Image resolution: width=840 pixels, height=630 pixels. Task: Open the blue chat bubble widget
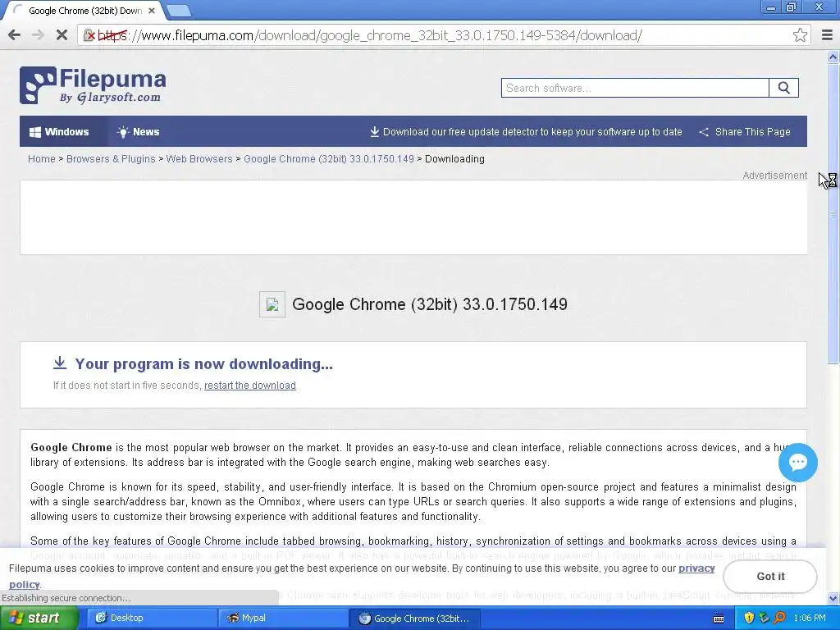pyautogui.click(x=797, y=463)
